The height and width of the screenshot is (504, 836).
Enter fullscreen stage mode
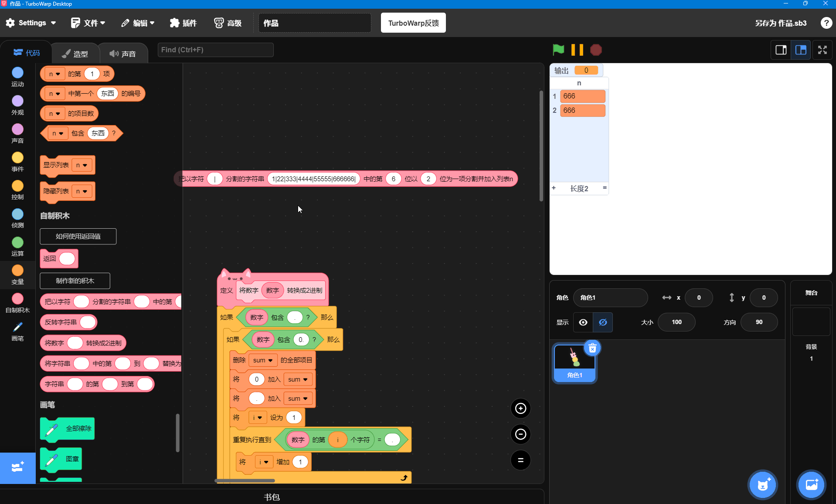[822, 50]
